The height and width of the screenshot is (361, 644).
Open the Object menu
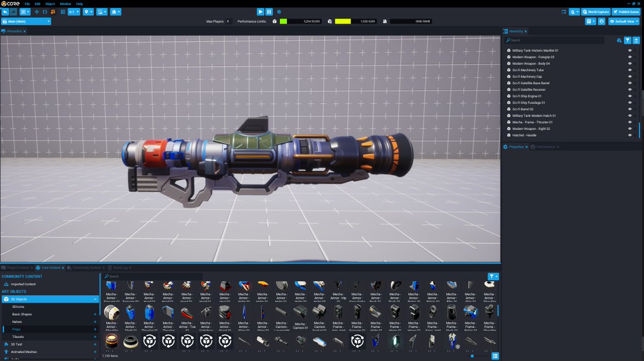pyautogui.click(x=50, y=4)
